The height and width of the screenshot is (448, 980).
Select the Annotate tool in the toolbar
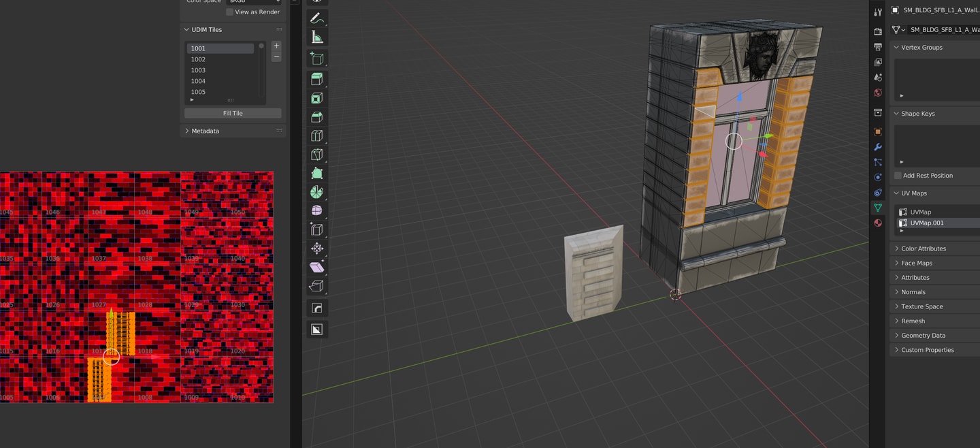316,18
